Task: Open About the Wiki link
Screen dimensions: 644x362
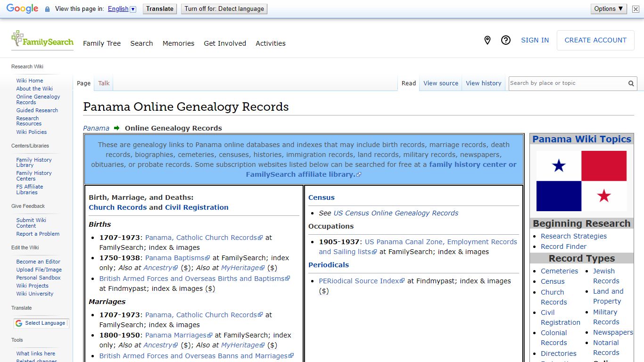Action: pyautogui.click(x=34, y=89)
